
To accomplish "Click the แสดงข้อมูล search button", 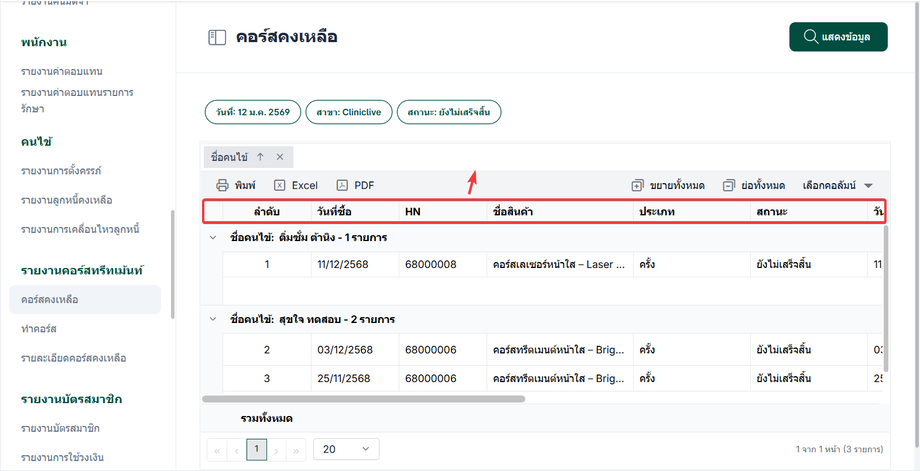I will [x=838, y=37].
